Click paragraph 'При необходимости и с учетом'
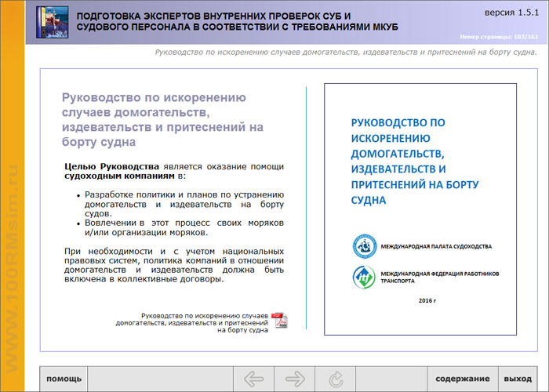 (174, 265)
